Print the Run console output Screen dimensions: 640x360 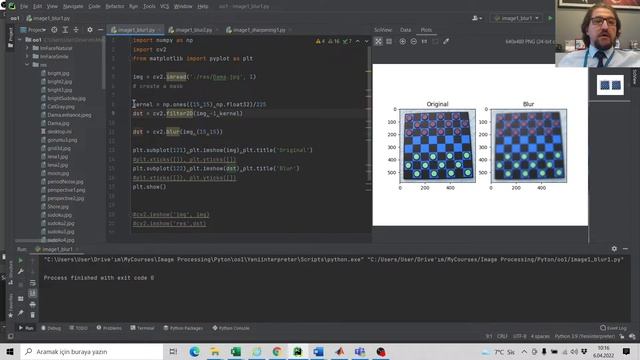[x=33, y=304]
